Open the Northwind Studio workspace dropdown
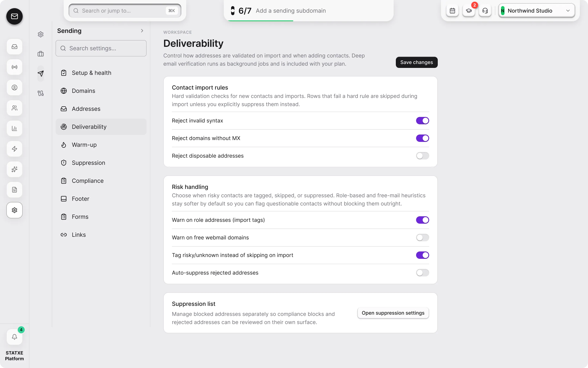The image size is (588, 368). (x=537, y=11)
